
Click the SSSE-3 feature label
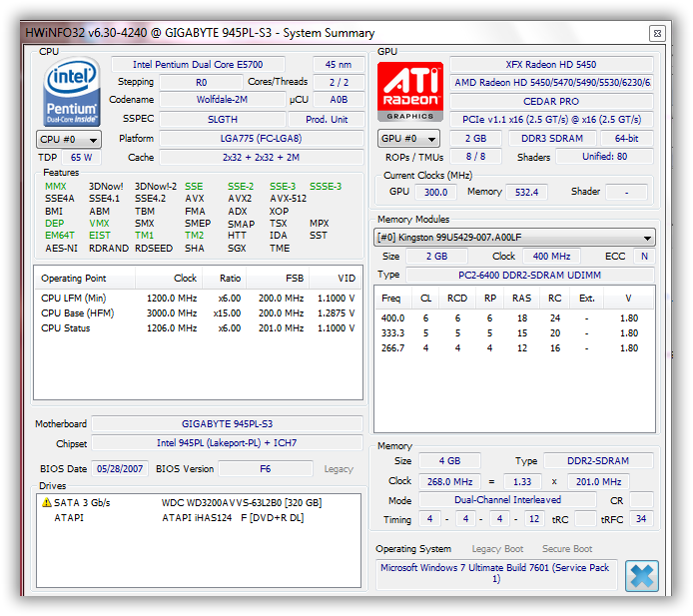point(326,187)
